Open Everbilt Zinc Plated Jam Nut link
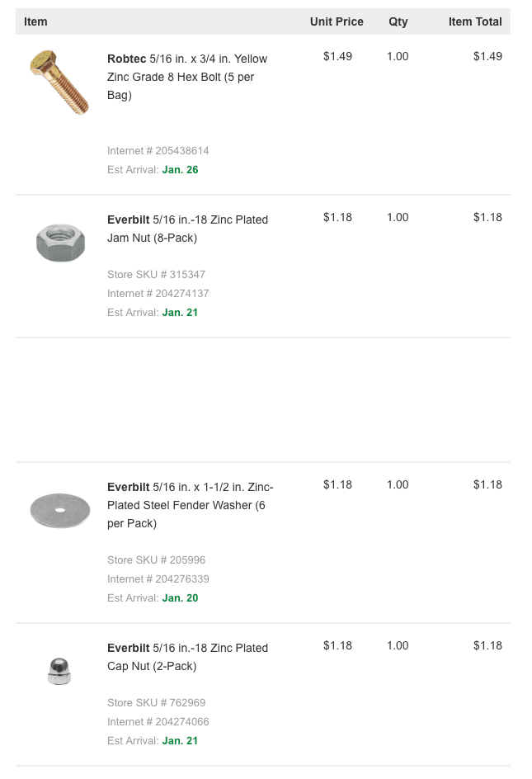Image resolution: width=532 pixels, height=779 pixels. pos(188,229)
